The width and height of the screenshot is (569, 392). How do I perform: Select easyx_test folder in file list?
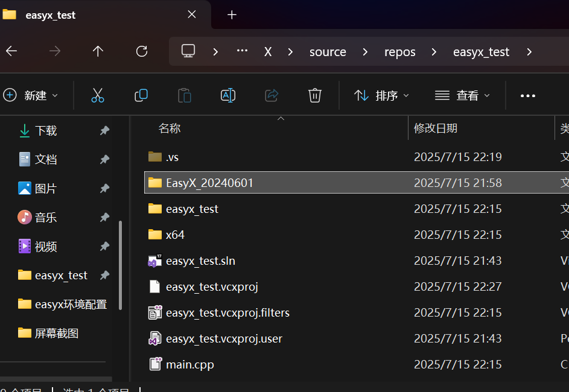point(357,209)
